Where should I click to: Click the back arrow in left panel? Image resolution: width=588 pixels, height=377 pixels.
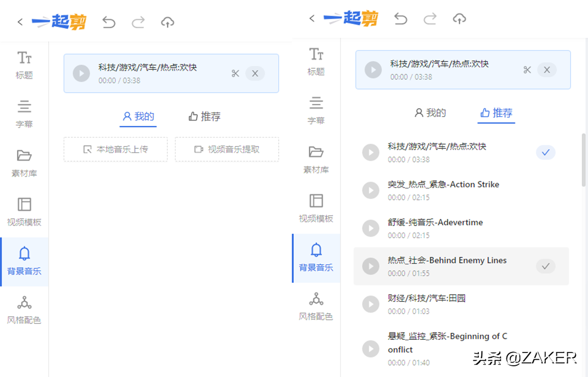[x=20, y=22]
